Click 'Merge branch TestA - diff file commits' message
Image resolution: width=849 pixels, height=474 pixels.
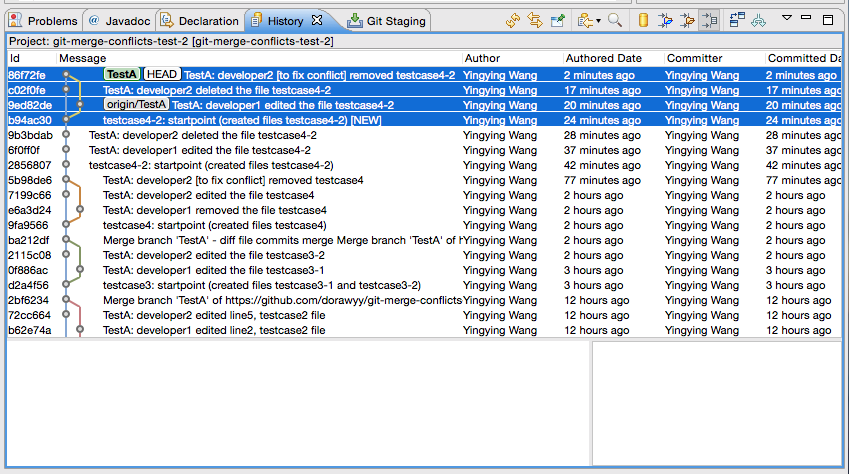282,240
